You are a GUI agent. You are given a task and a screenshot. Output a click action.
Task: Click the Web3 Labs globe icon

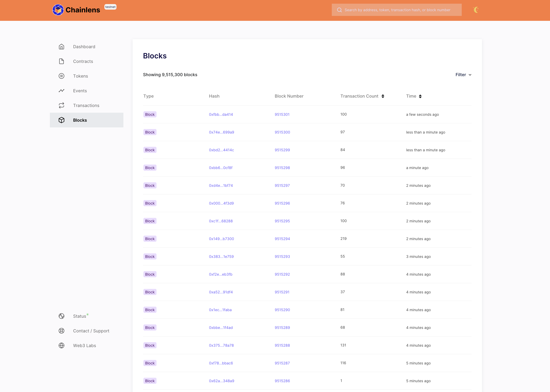pos(61,346)
